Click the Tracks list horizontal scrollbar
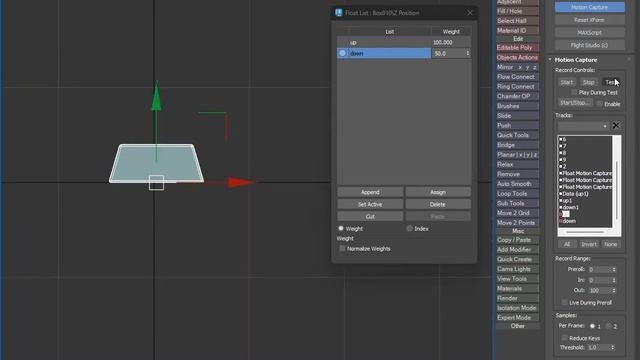This screenshot has height=360, width=640. tap(585, 232)
